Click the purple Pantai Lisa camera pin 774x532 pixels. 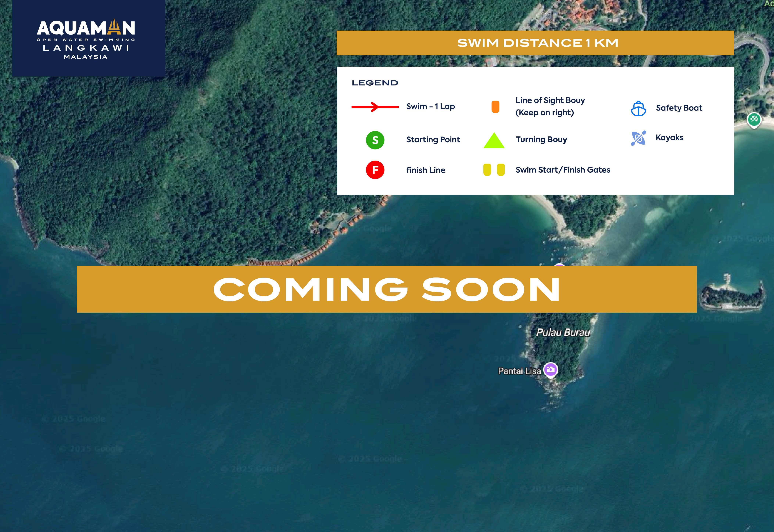click(x=550, y=369)
